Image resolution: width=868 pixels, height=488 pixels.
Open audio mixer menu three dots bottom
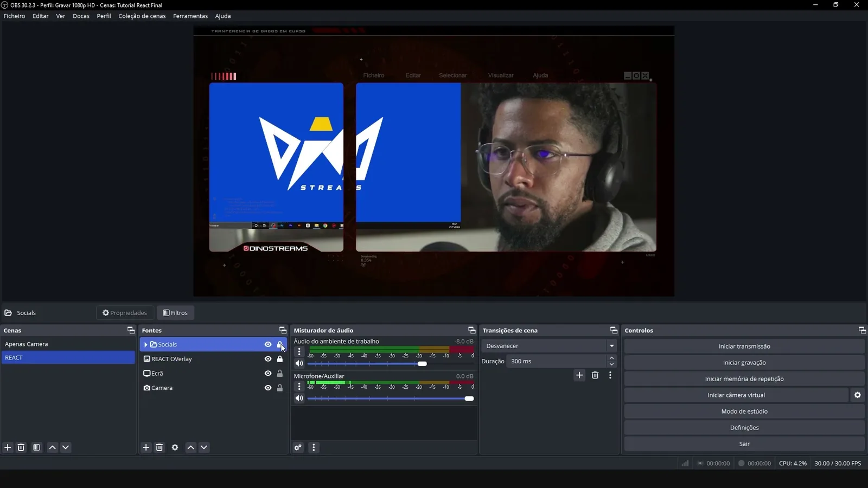[x=314, y=447]
